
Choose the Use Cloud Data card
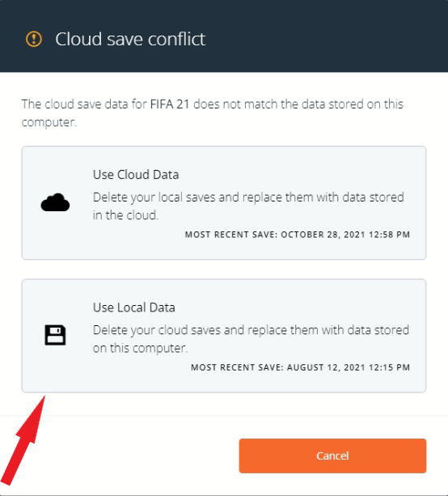(x=224, y=203)
